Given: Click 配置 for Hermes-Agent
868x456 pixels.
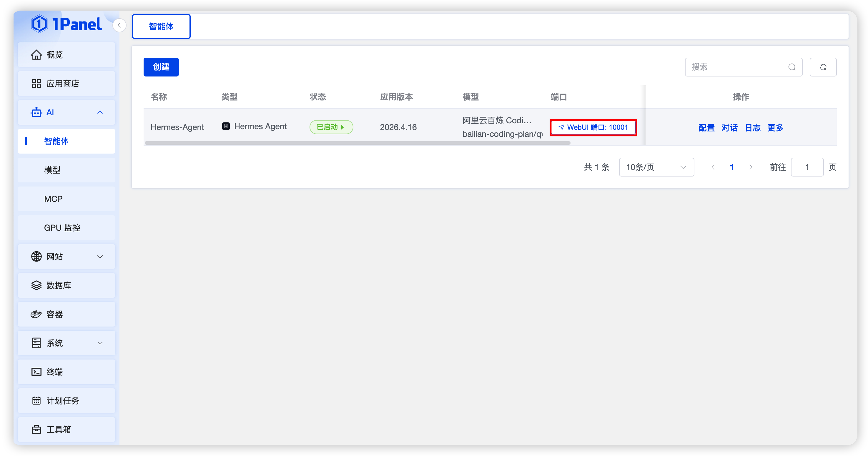Looking at the screenshot, I should click(x=706, y=127).
